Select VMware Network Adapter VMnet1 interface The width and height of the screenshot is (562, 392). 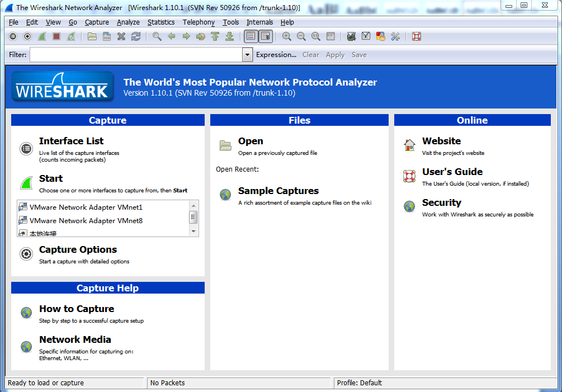[86, 207]
